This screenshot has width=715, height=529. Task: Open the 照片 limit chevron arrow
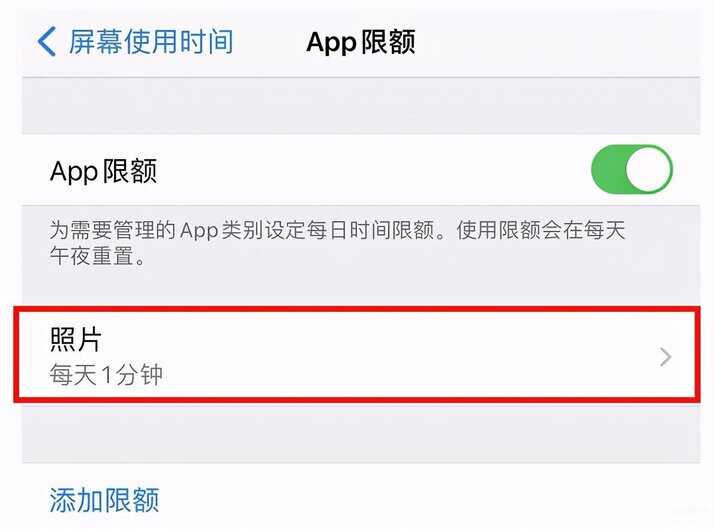(666, 357)
